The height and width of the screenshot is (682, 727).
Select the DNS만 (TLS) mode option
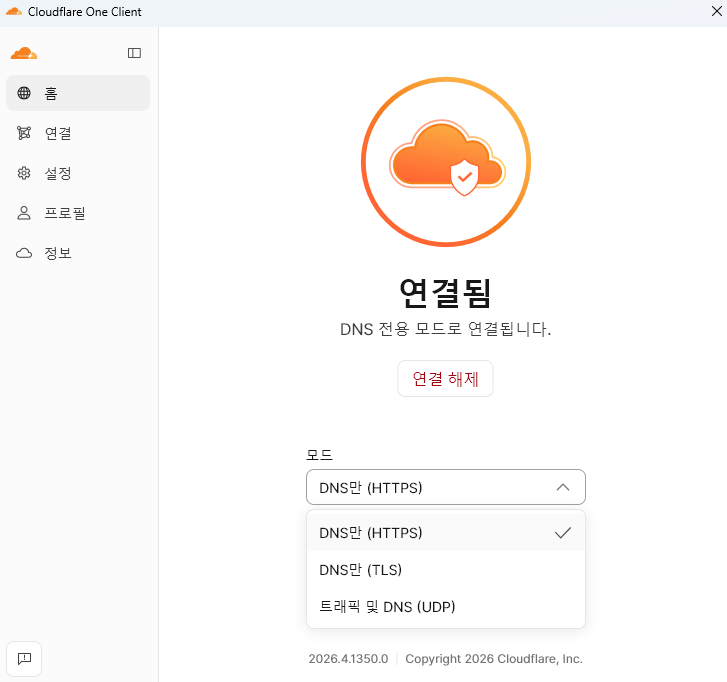click(x=446, y=570)
